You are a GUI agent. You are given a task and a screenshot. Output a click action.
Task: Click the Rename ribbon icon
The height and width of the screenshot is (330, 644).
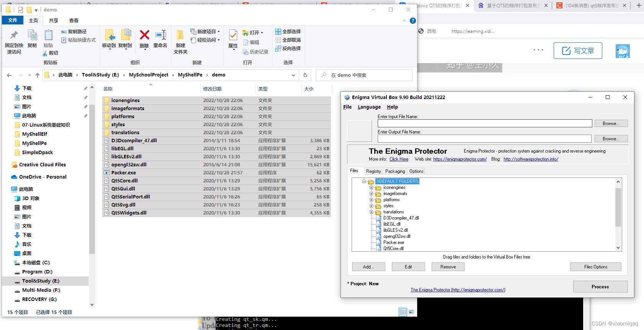160,39
